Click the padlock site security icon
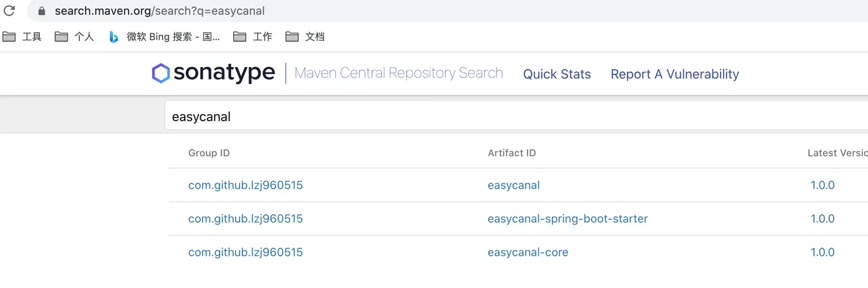The image size is (868, 288). point(42,11)
